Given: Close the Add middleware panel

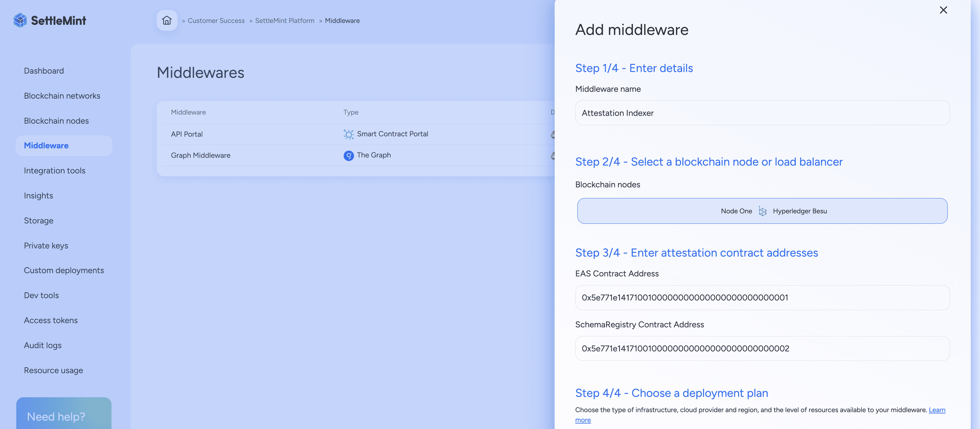Looking at the screenshot, I should (943, 10).
